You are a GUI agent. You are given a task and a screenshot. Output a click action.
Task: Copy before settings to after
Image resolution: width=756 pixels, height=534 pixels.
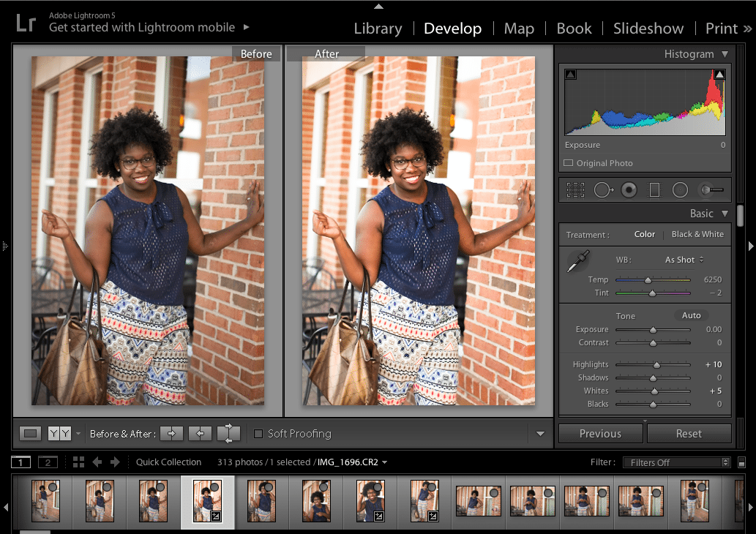tap(172, 434)
